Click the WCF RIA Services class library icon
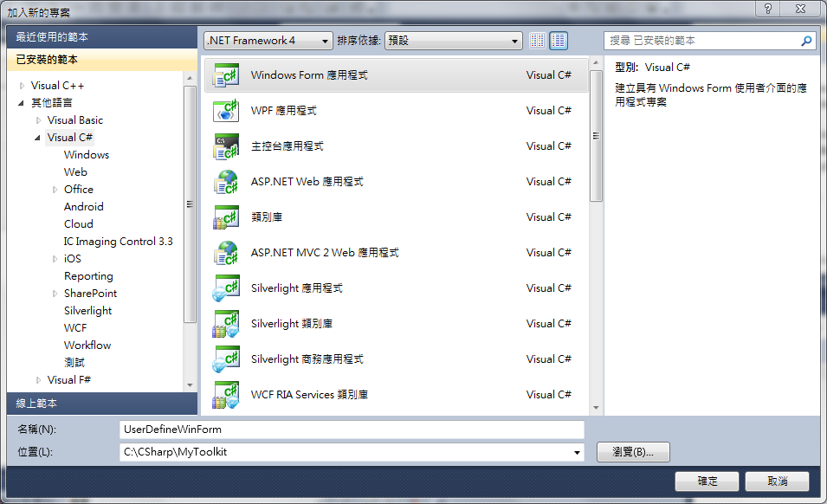The height and width of the screenshot is (504, 827). point(226,394)
